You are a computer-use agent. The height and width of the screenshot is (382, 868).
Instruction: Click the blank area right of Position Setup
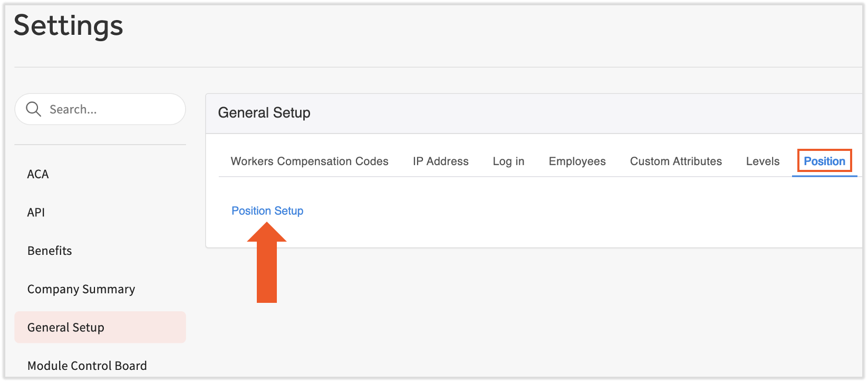(x=527, y=211)
